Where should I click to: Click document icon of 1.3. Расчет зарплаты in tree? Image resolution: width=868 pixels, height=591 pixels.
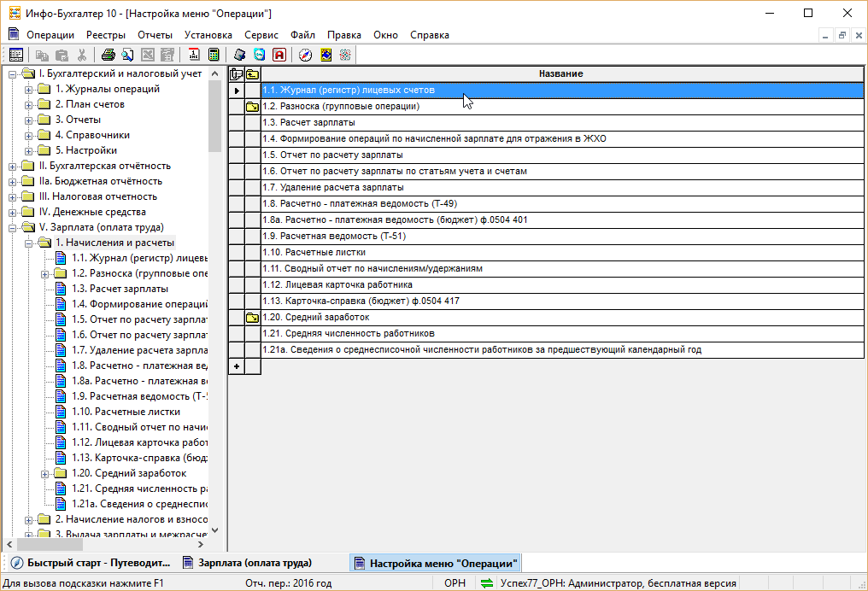coord(61,289)
